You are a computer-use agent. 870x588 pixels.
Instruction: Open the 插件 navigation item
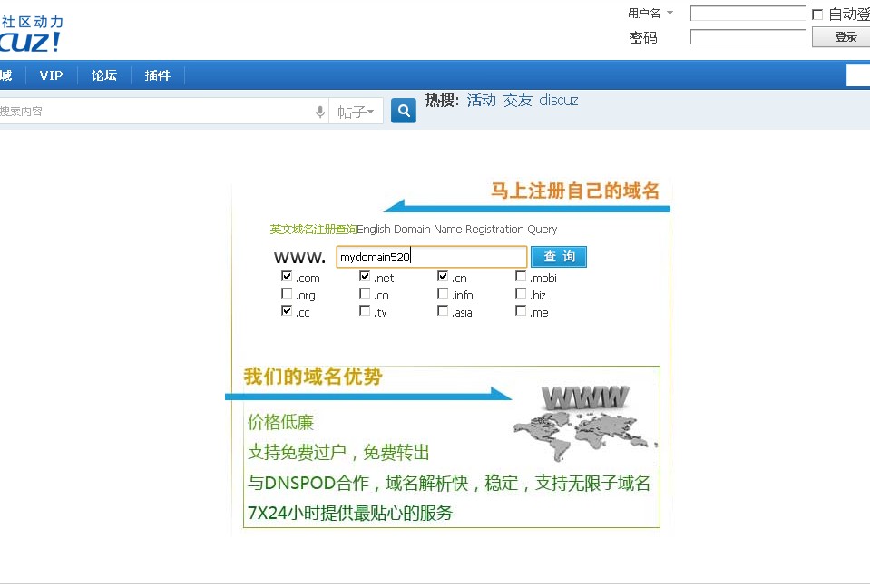158,75
